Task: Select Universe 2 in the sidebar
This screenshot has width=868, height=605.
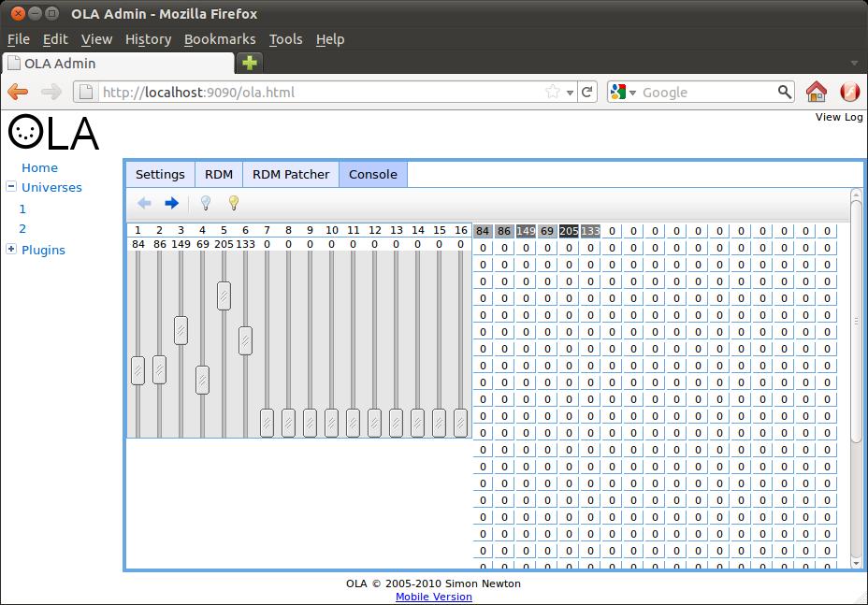Action: [22, 228]
